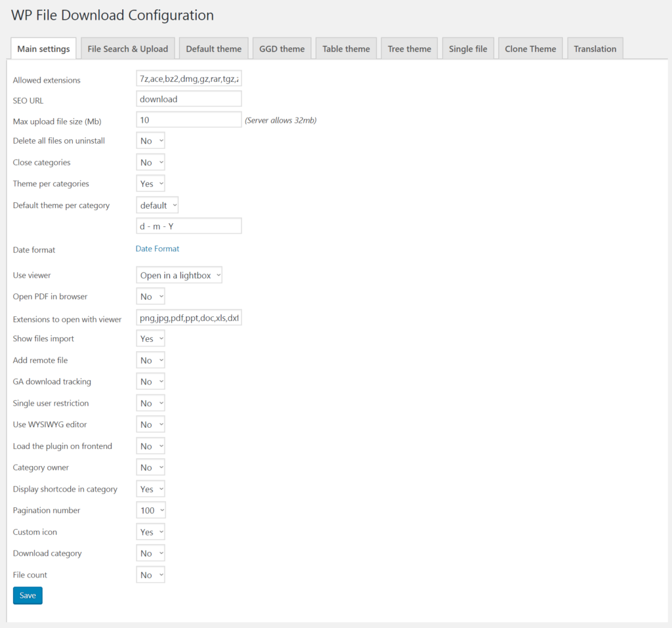This screenshot has height=628, width=672.
Task: Follow the Date Format link
Action: tap(157, 249)
